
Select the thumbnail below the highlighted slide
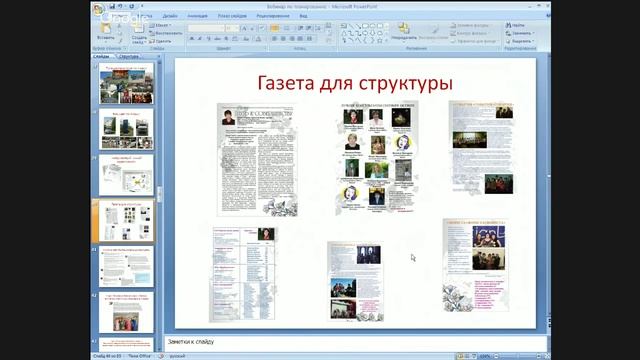pos(127,266)
